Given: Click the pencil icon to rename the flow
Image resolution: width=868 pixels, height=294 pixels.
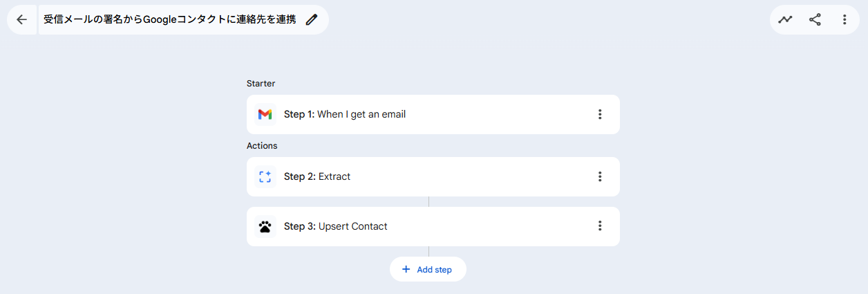Looking at the screenshot, I should 312,19.
